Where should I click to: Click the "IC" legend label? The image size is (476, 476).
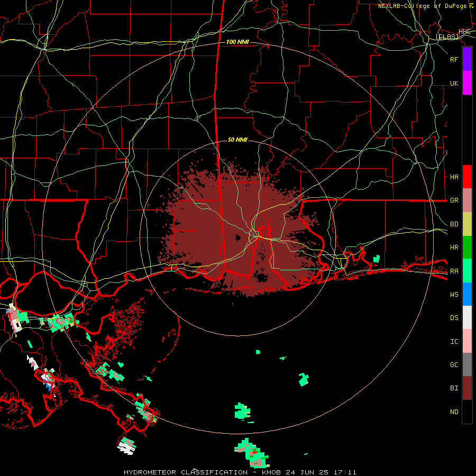point(454,341)
